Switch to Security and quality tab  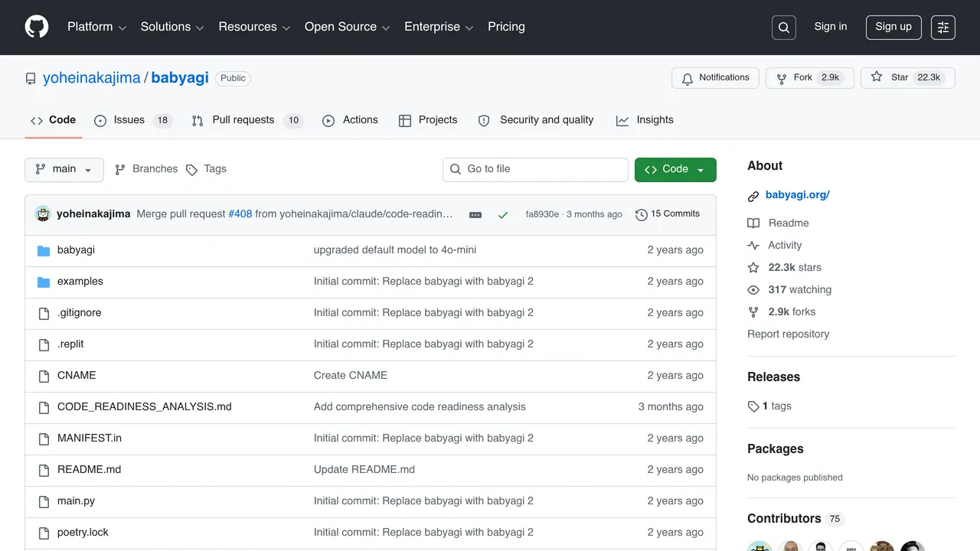[x=536, y=120]
